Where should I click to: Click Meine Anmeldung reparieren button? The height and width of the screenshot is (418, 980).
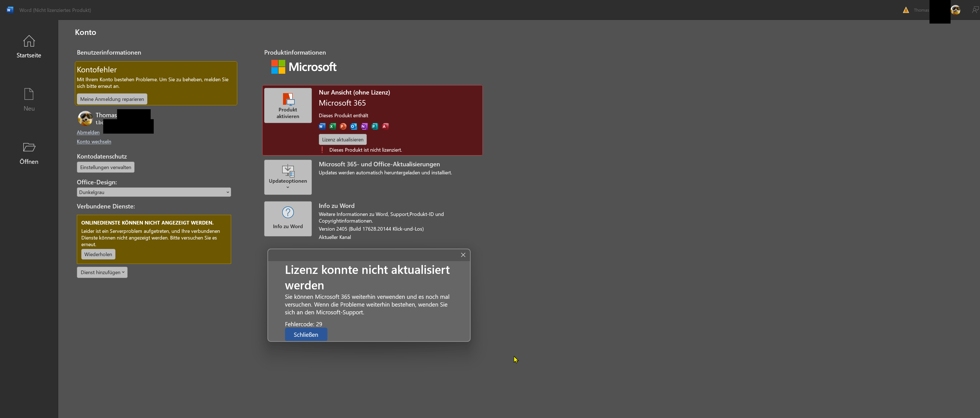point(112,99)
